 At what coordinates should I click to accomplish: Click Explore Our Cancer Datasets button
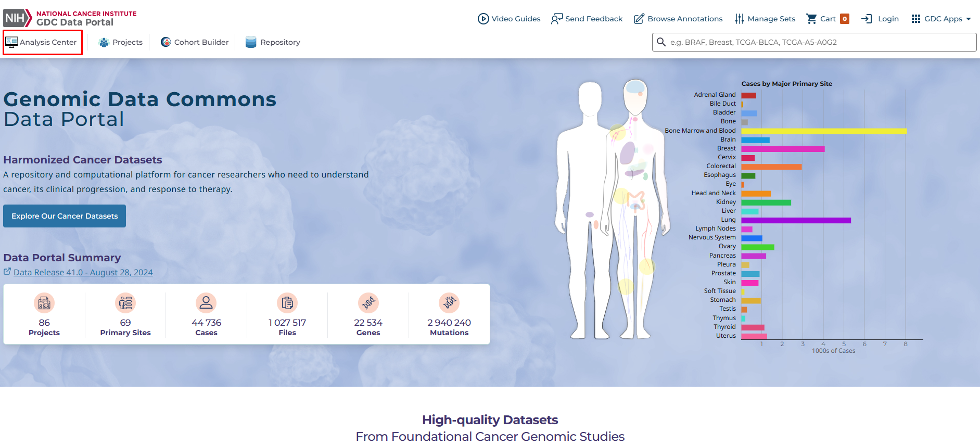pyautogui.click(x=65, y=216)
